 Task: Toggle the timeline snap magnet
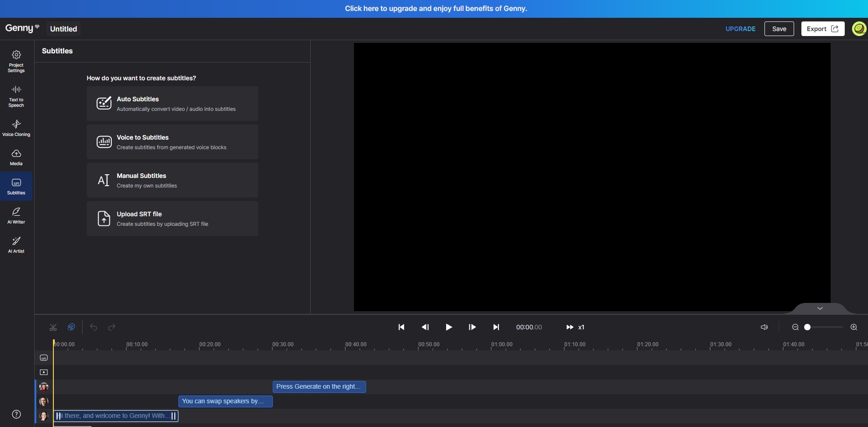(71, 327)
